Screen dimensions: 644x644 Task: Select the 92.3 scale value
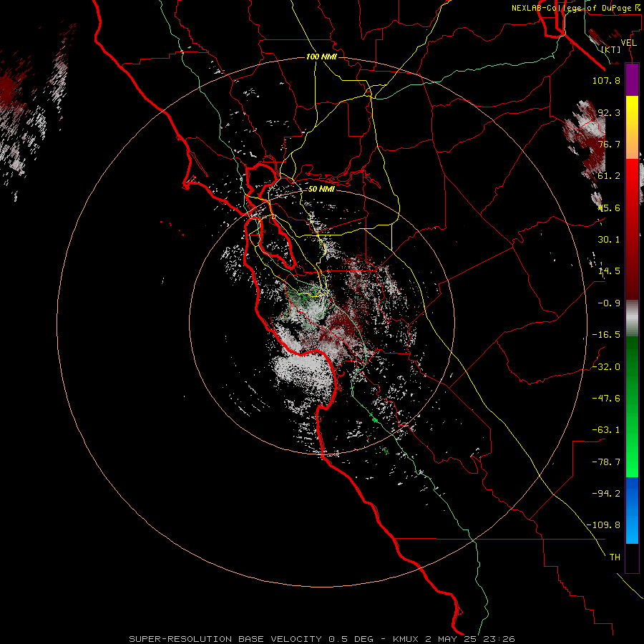tap(609, 112)
